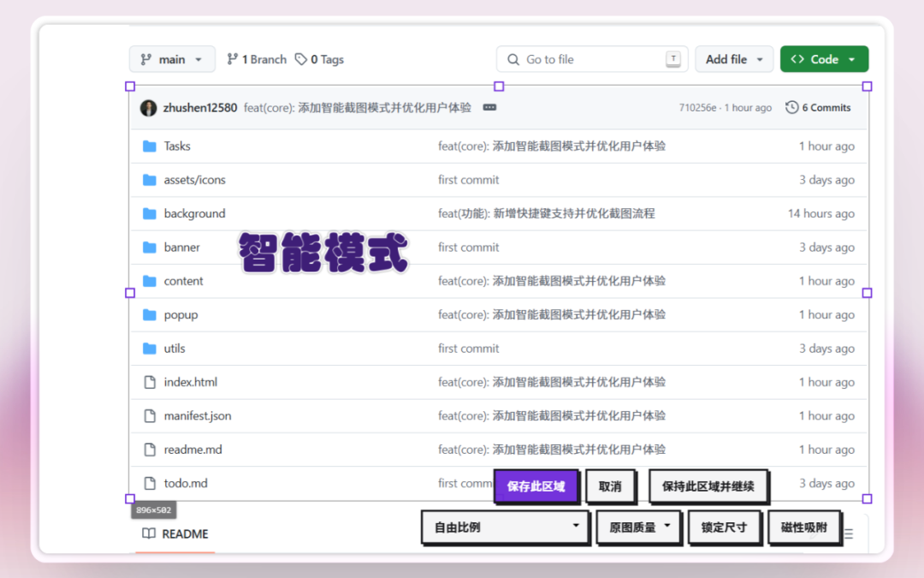Image resolution: width=924 pixels, height=578 pixels.
Task: Open zhushen12580 user profile link
Action: [x=200, y=107]
